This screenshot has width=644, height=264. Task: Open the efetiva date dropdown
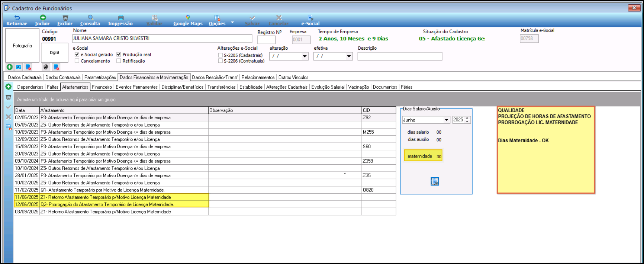click(349, 56)
